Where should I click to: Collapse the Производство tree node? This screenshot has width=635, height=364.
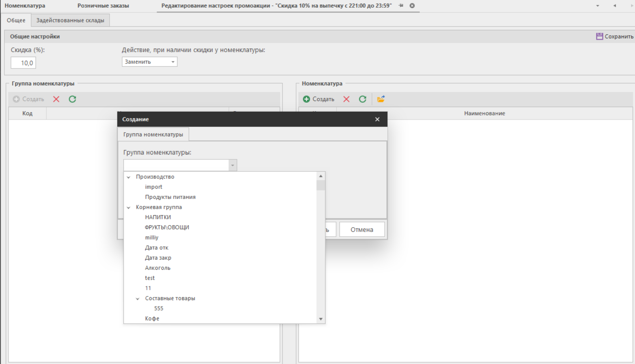[x=129, y=177]
